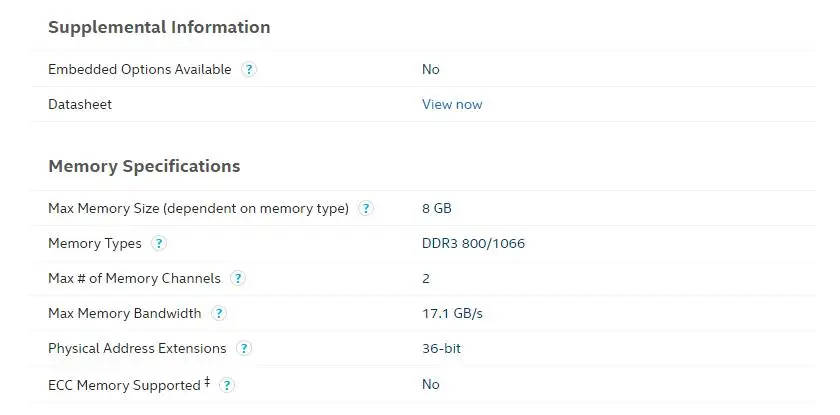Click the DDR3 800/1066 memory type value

click(473, 243)
